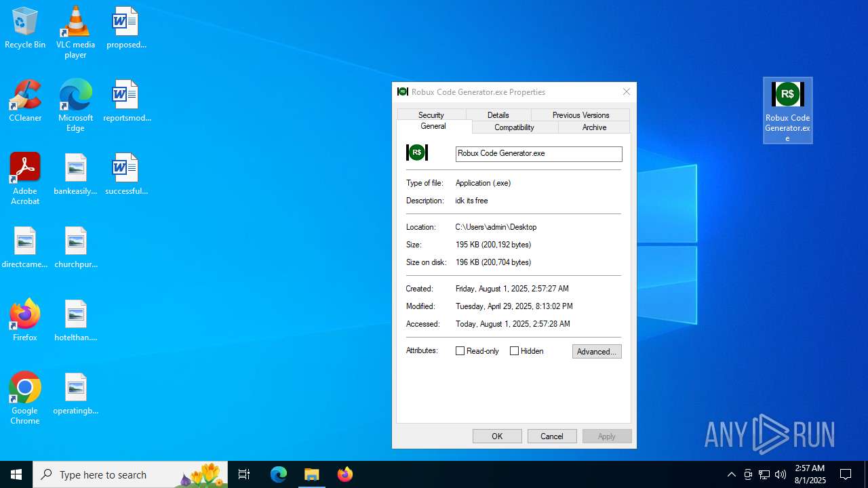
Task: Open the notification center icon
Action: (x=846, y=474)
